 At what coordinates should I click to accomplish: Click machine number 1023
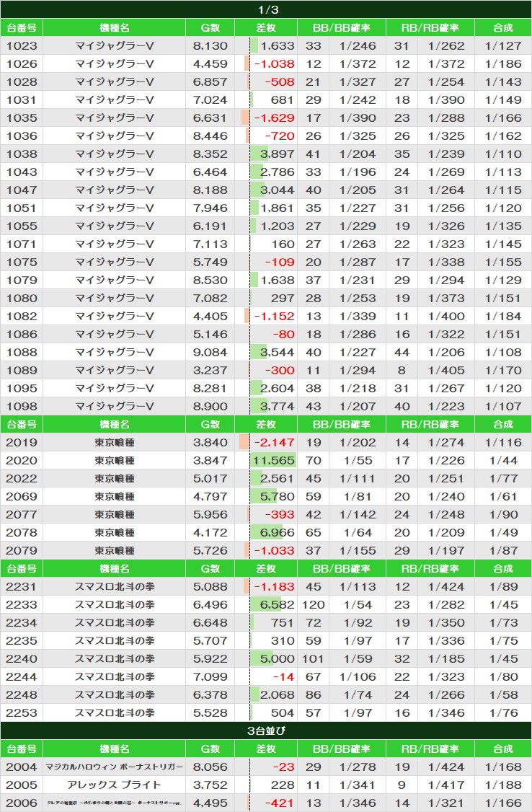coord(22,45)
